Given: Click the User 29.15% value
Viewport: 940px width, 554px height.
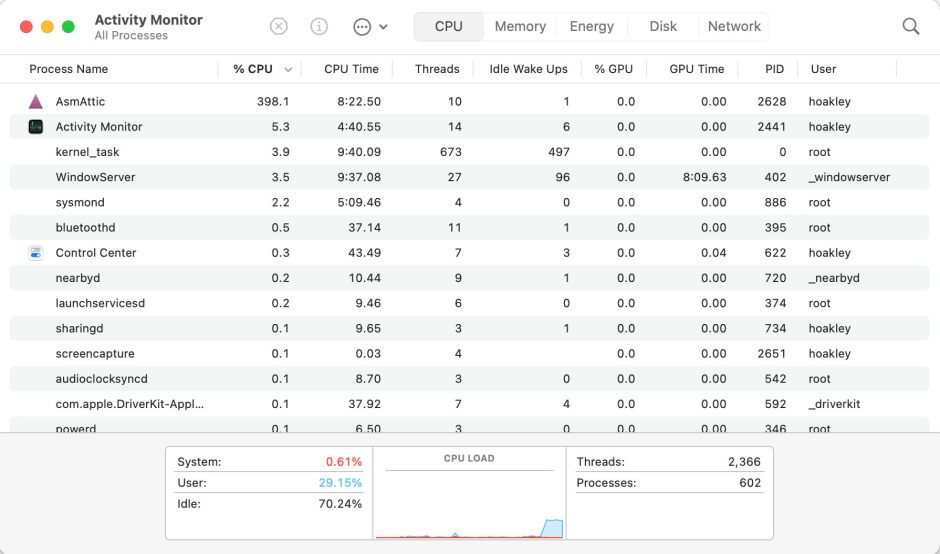Looking at the screenshot, I should click(x=340, y=483).
